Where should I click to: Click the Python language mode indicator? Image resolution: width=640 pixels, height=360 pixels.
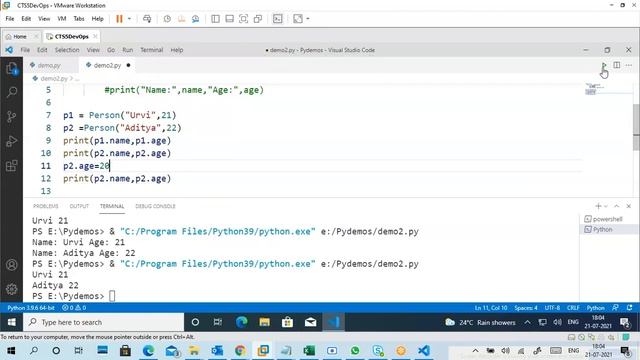[596, 308]
